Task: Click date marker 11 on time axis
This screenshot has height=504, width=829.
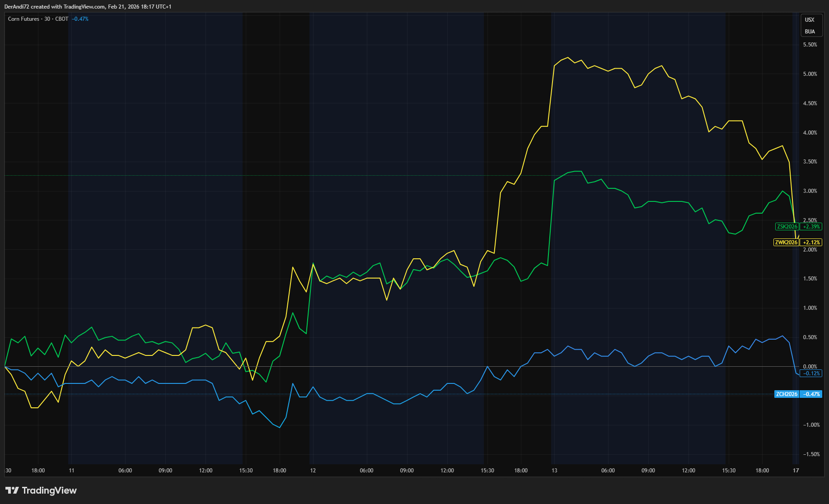Action: pos(71,471)
